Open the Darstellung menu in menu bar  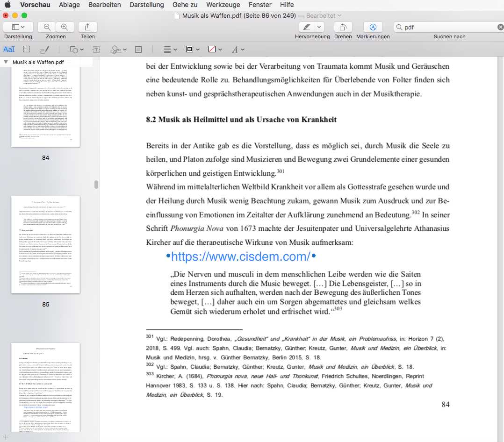pos(147,5)
